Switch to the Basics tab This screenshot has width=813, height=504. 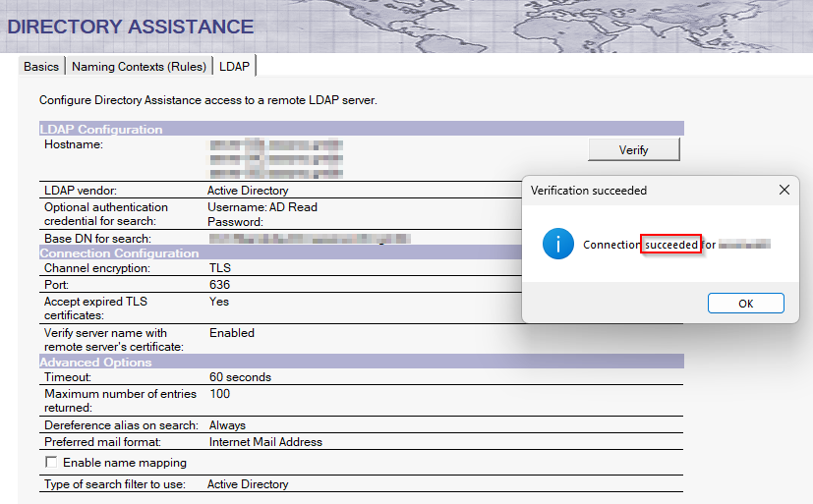click(41, 67)
